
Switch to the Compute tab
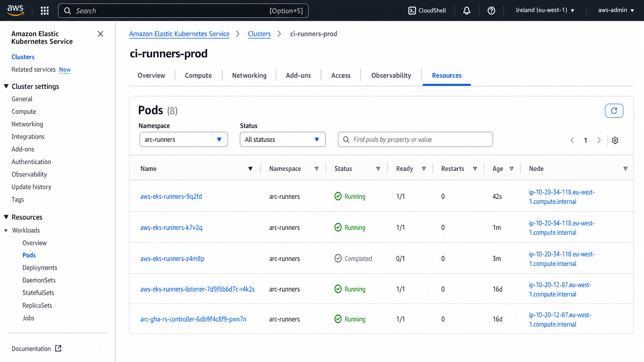[x=198, y=75]
